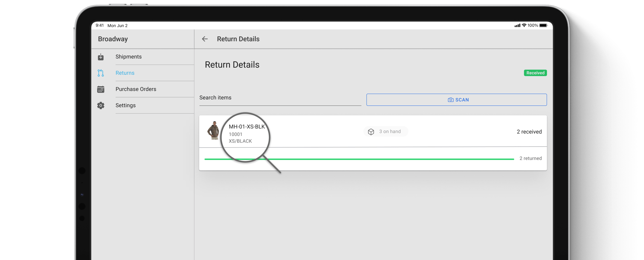Viewport: 644px width, 260px height.
Task: Click the '100%' battery percentage
Action: coord(533,25)
